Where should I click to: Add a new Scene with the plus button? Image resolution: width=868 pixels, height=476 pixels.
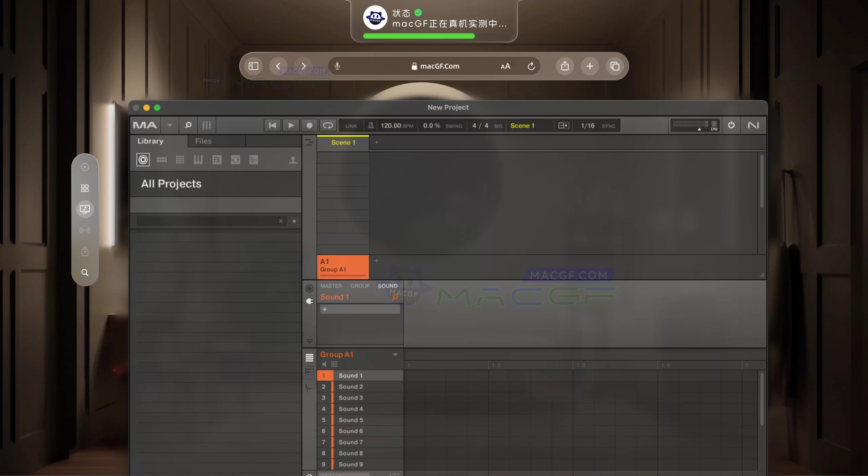tap(376, 142)
